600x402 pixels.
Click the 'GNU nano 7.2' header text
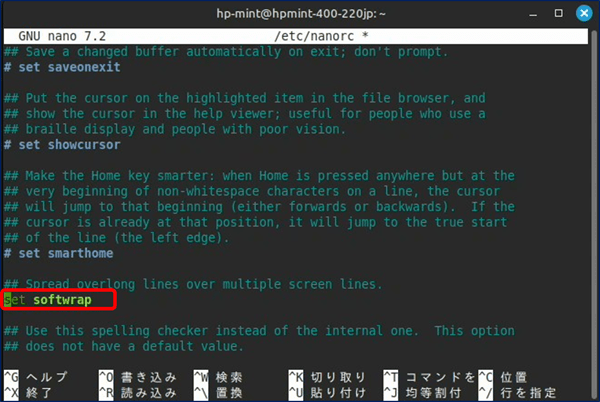coord(62,36)
